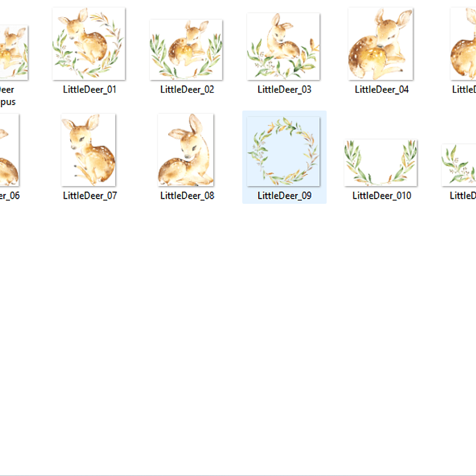Click the partially visible thumbnail after LittleDeer_04
This screenshot has height=476, width=476.
pyautogui.click(x=463, y=44)
